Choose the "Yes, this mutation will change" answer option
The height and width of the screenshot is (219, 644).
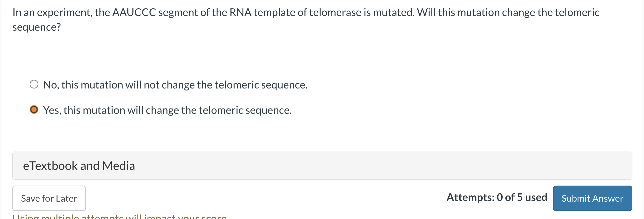34,109
